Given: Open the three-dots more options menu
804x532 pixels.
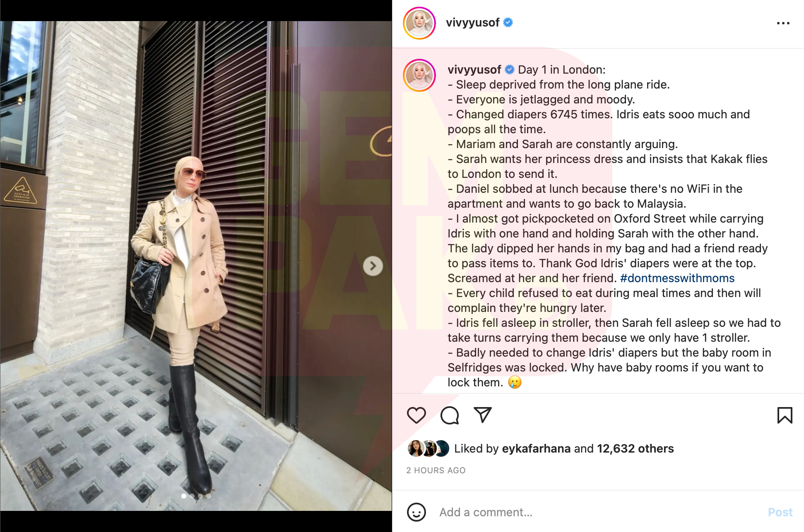Looking at the screenshot, I should 783,23.
